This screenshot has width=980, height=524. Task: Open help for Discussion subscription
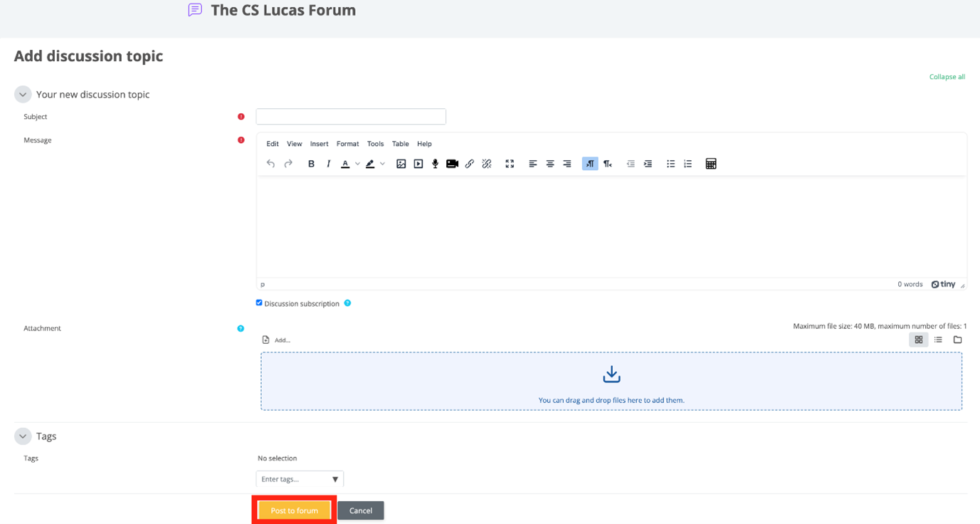pyautogui.click(x=347, y=303)
